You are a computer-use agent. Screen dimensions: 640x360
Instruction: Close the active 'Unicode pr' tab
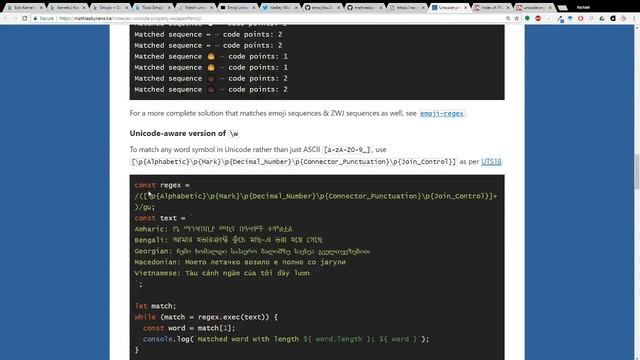point(465,7)
